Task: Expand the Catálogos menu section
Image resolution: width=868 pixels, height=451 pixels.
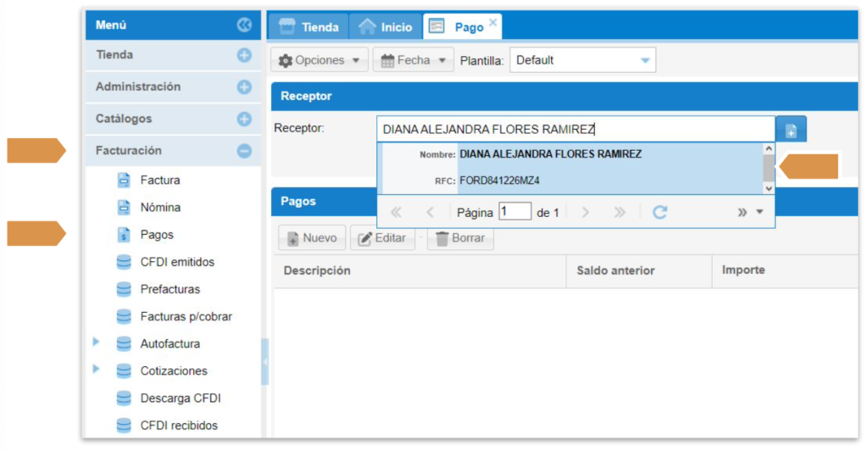Action: click(x=244, y=120)
